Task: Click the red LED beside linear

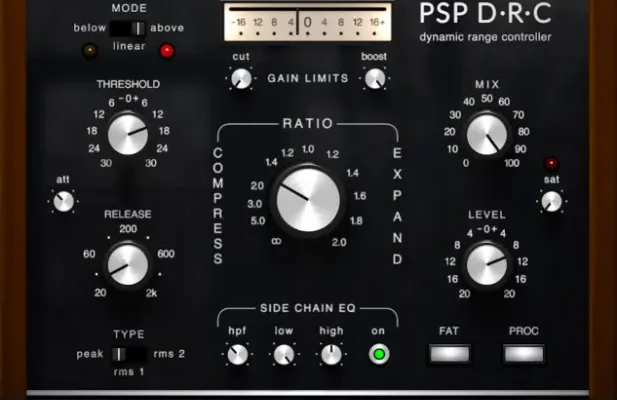Action: click(167, 51)
